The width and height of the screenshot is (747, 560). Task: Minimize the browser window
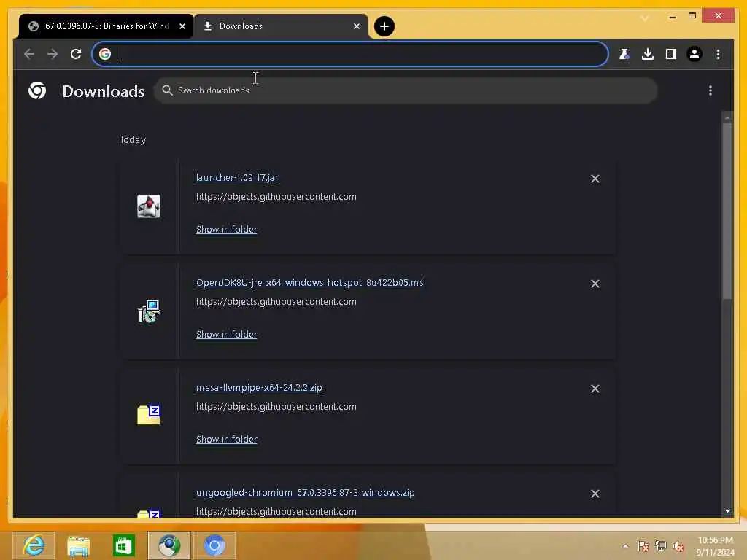pos(672,17)
